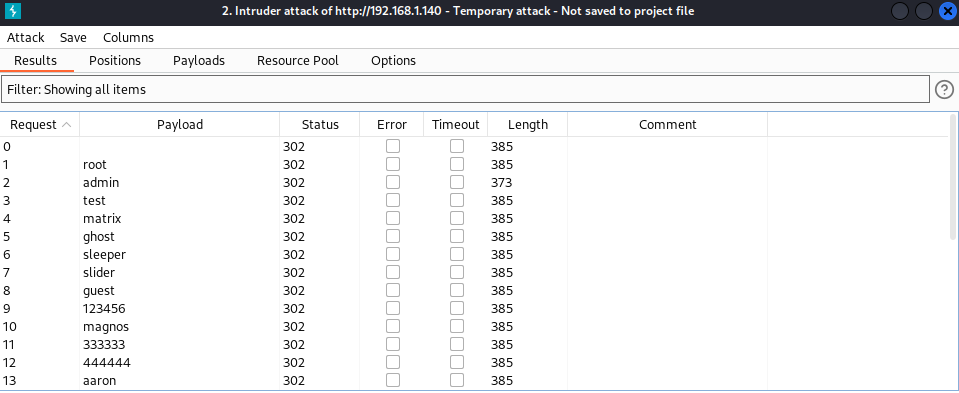
Task: Click the Burp Suite lightning logo icon
Action: [x=12, y=11]
